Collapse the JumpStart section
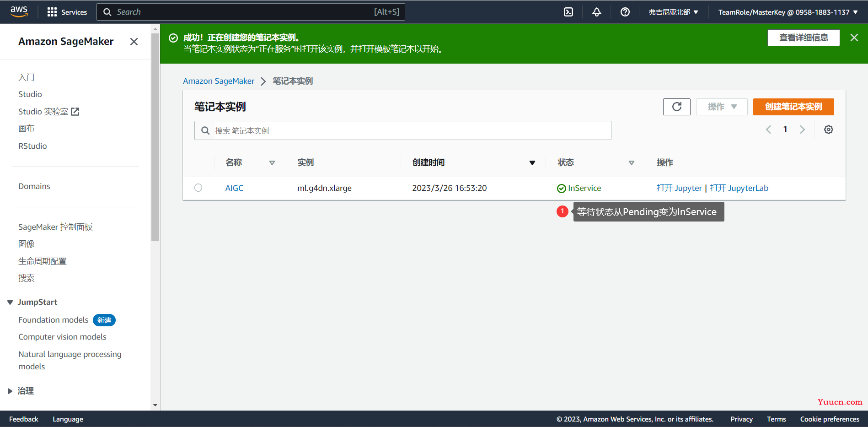Screen dimensions: 868x427 pyautogui.click(x=10, y=303)
